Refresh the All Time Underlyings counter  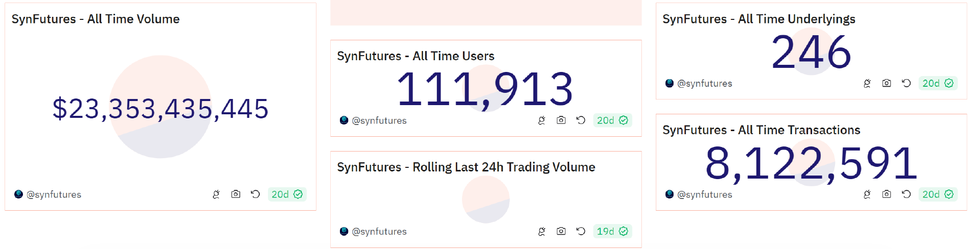click(906, 83)
